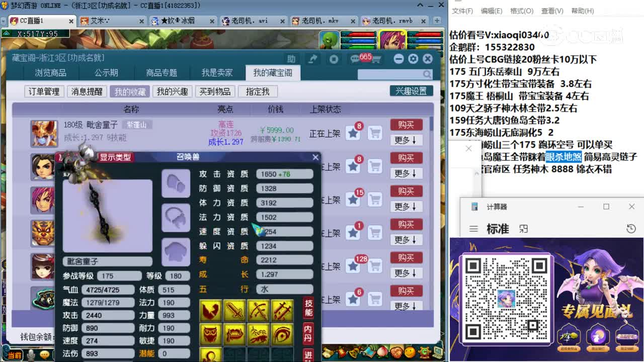Open the 格式(O) menu in Notepad
Image resolution: width=644 pixels, height=362 pixels.
pos(521,11)
